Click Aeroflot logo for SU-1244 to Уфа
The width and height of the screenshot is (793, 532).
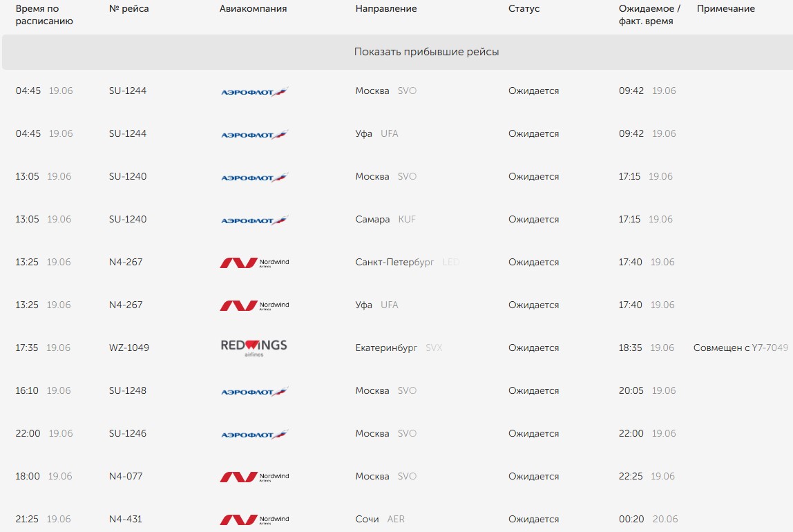254,134
